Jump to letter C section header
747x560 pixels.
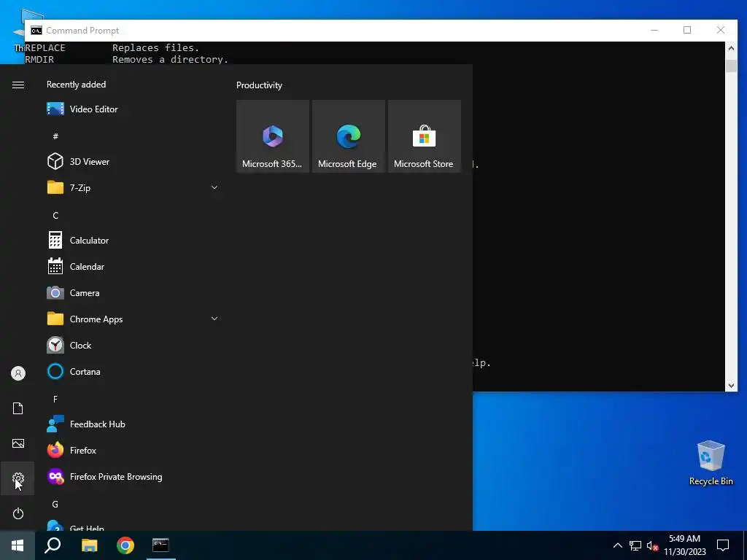point(55,215)
